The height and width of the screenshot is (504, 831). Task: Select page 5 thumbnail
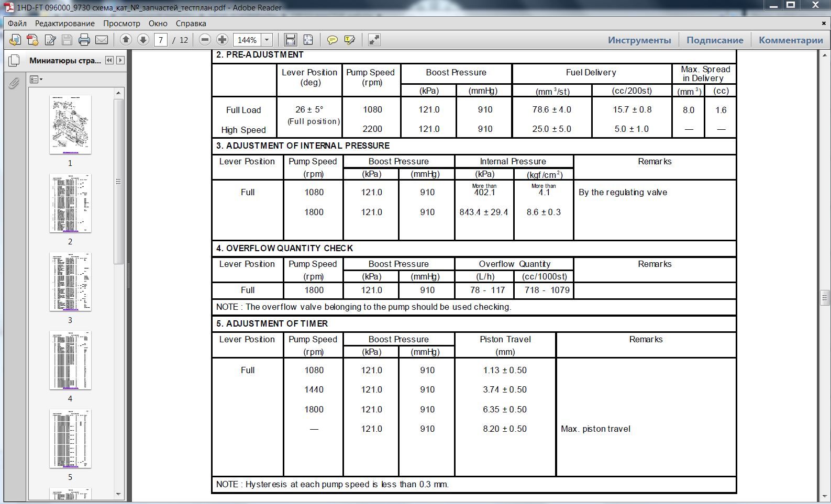point(70,439)
